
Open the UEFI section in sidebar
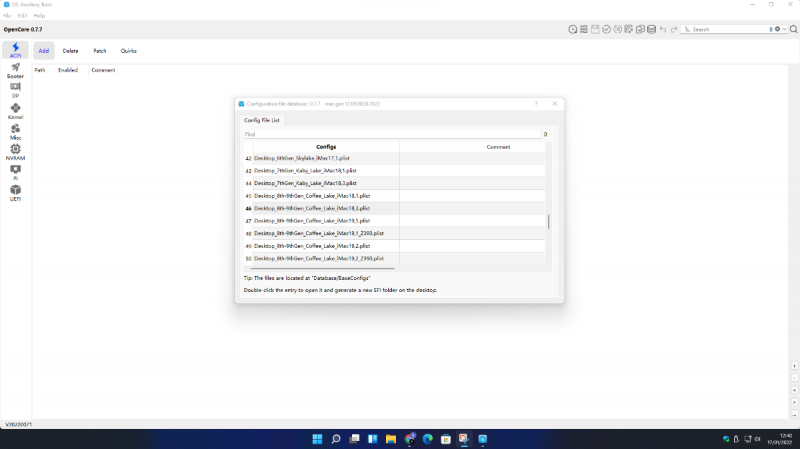pyautogui.click(x=15, y=193)
